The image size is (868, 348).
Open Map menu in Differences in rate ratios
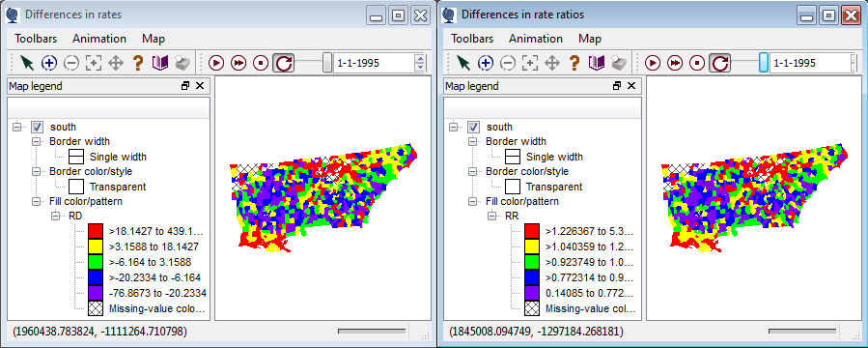click(x=590, y=39)
